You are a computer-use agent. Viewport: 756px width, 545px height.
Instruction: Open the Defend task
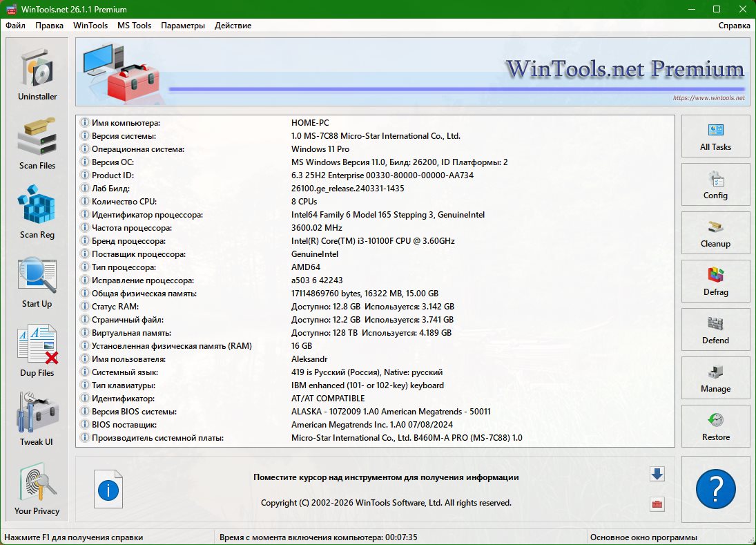pyautogui.click(x=715, y=329)
